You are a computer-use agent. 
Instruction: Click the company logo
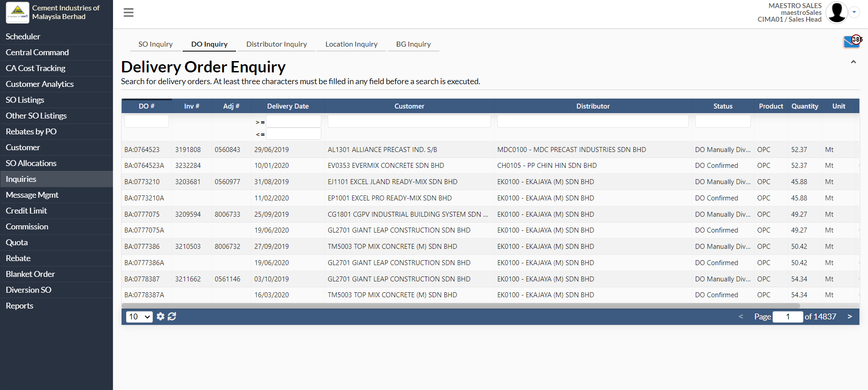18,12
